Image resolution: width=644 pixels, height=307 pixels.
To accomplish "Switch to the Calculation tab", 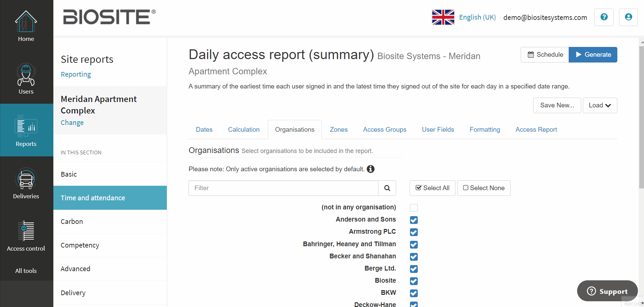I will [244, 130].
